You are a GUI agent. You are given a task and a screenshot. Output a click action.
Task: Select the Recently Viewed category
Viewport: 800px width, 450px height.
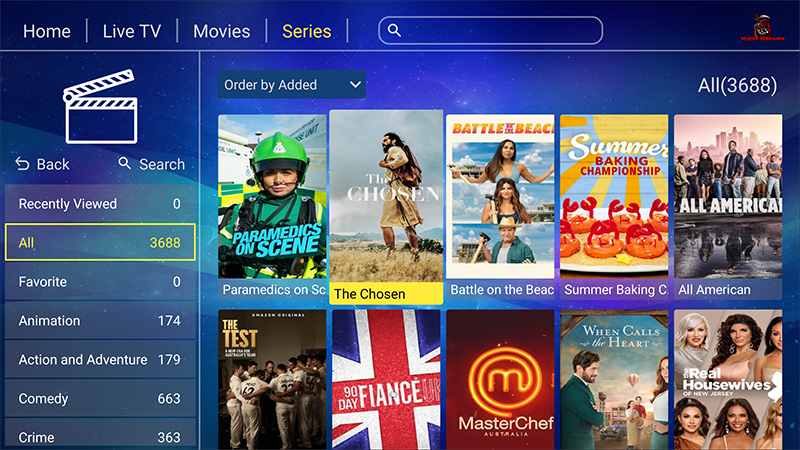(100, 204)
